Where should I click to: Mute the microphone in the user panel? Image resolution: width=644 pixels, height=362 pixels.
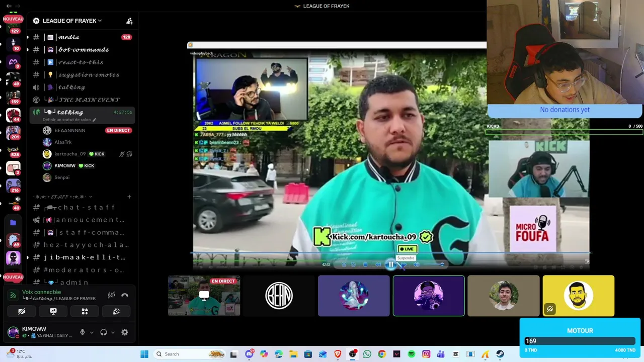pos(83,332)
